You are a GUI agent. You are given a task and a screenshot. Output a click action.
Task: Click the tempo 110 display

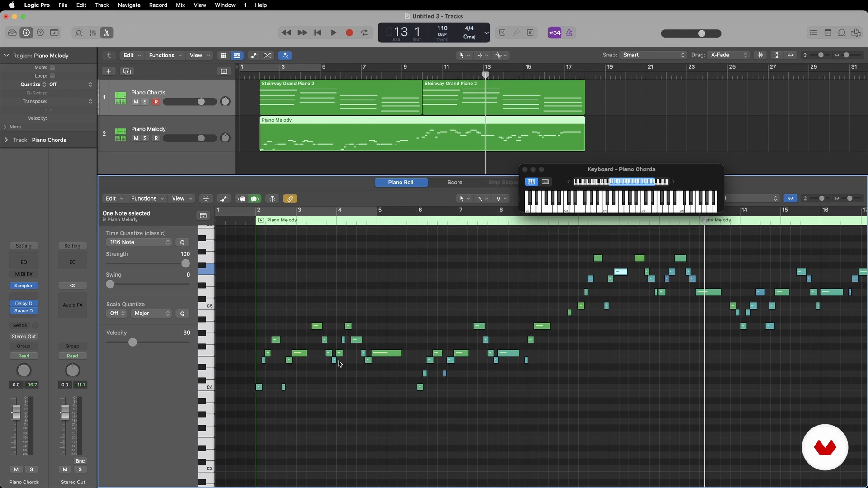click(442, 28)
